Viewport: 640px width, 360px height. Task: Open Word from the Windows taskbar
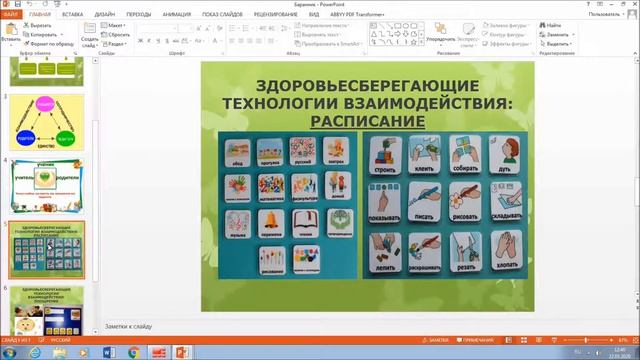click(x=109, y=352)
